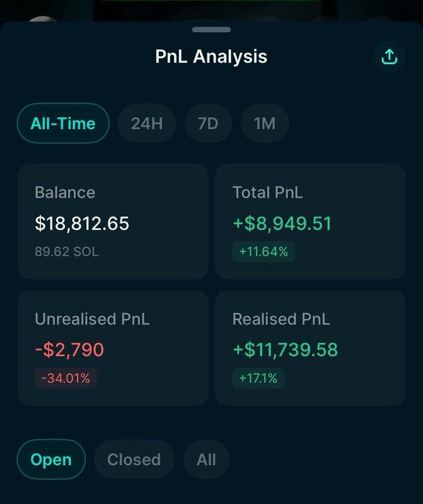Click the +$11,739.58 realised amount

[286, 350]
